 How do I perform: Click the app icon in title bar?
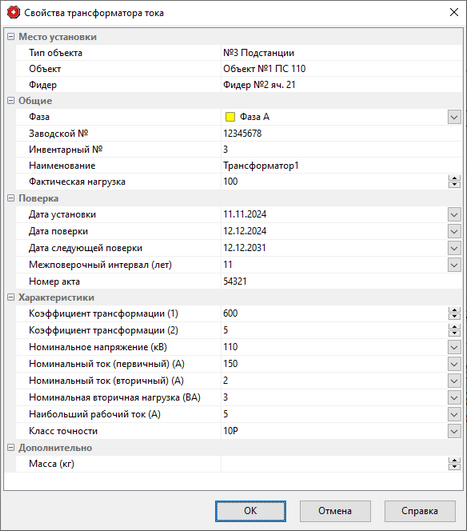(x=14, y=13)
